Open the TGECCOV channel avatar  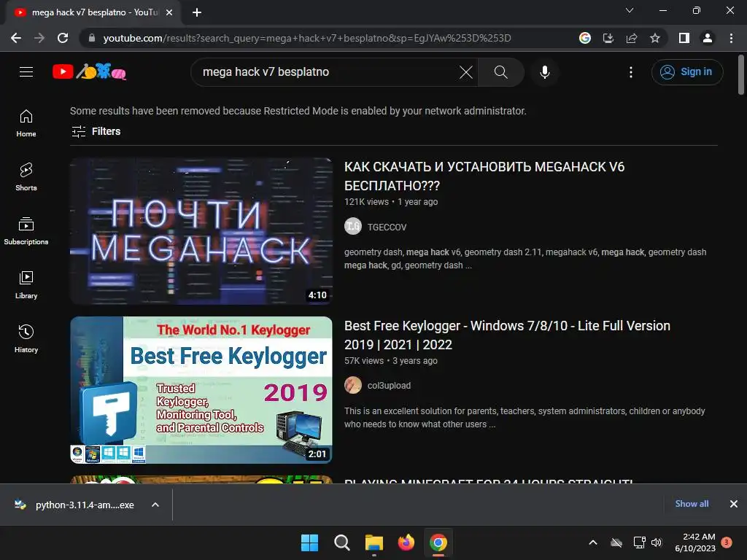pyautogui.click(x=353, y=226)
